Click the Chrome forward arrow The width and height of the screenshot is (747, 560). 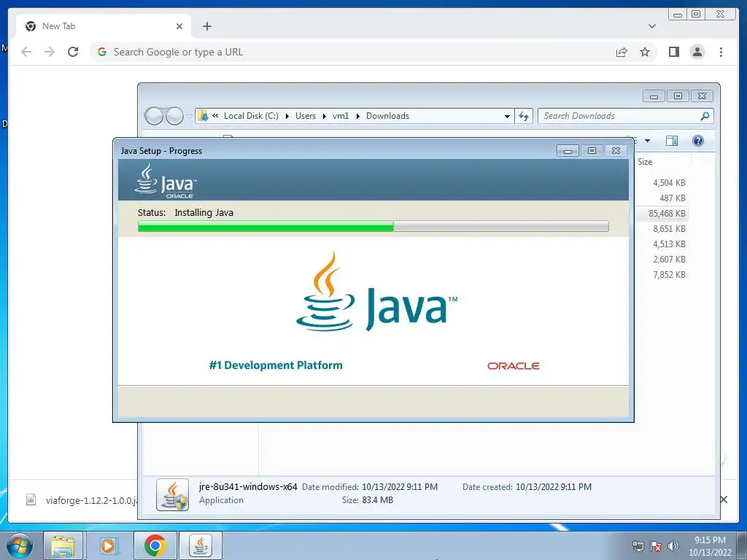click(x=50, y=52)
